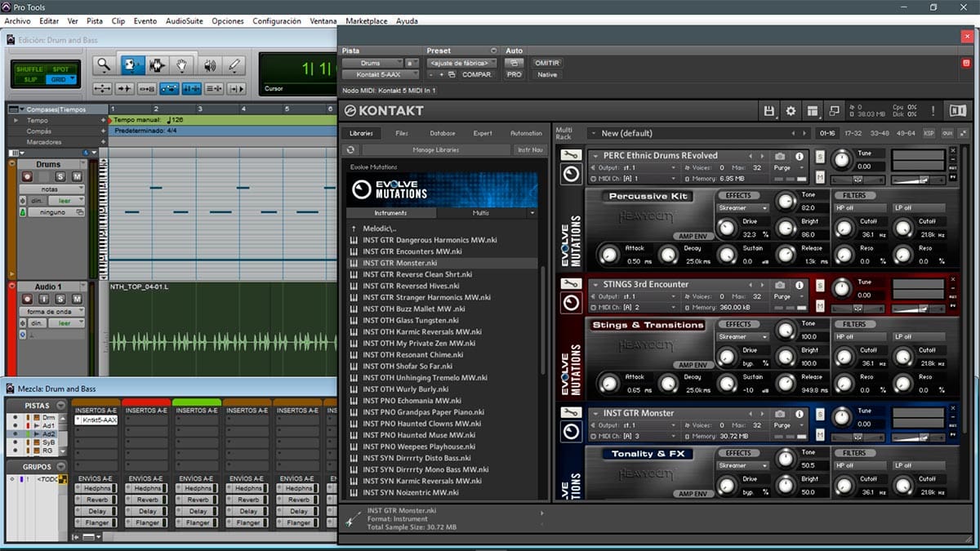Screen dimensions: 980x551
Task: Click Reverb send on first mixer channel
Action: [x=96, y=500]
